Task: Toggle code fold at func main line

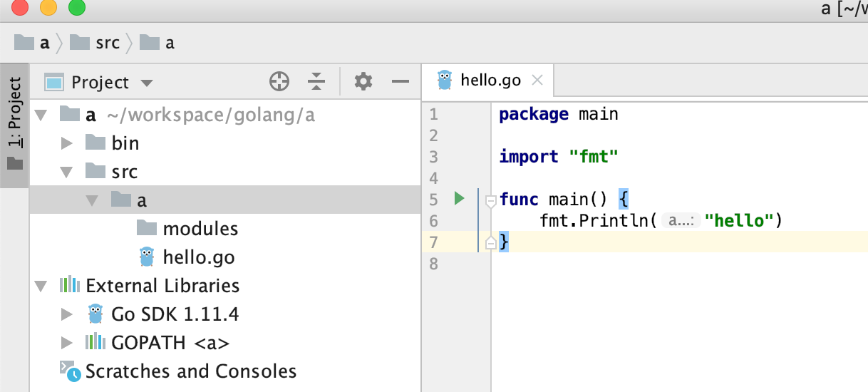Action: [x=490, y=201]
